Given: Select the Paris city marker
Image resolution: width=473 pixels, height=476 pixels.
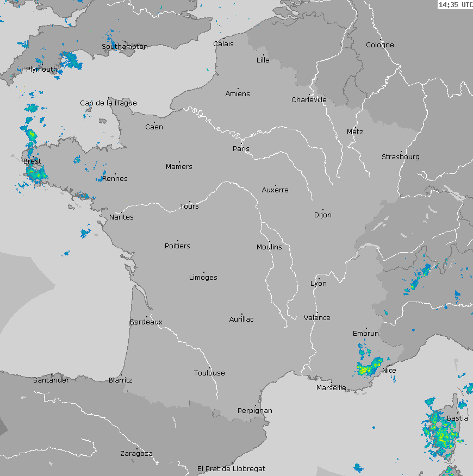Looking at the screenshot, I should (x=241, y=144).
